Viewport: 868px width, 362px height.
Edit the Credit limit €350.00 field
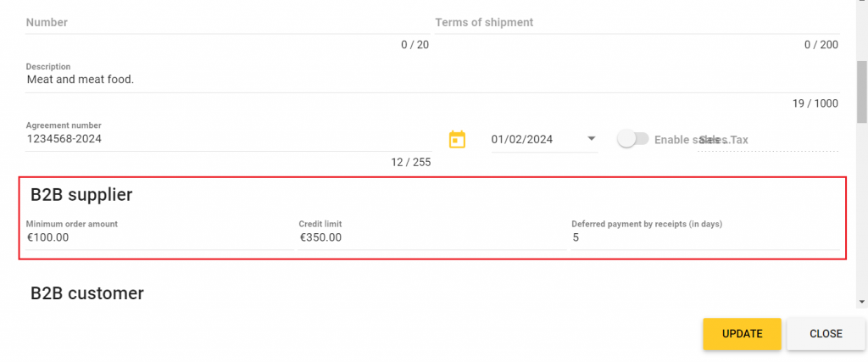click(x=430, y=238)
